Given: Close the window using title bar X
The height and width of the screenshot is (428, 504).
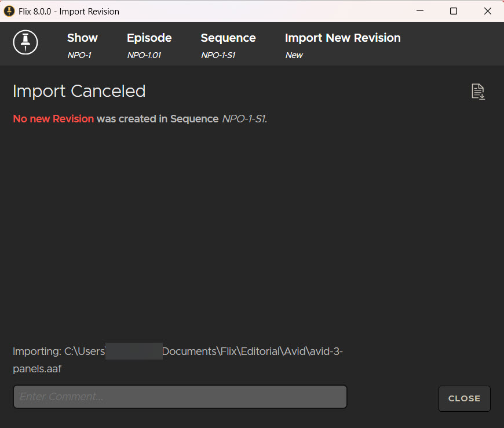Looking at the screenshot, I should (x=487, y=11).
